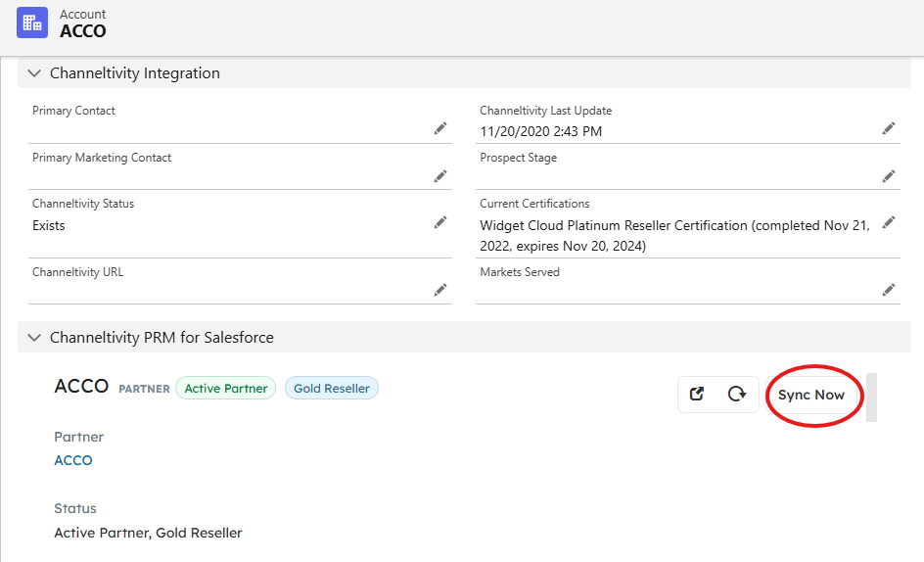The height and width of the screenshot is (562, 924).
Task: Edit Channeltivity URL pencil icon
Action: [440, 290]
